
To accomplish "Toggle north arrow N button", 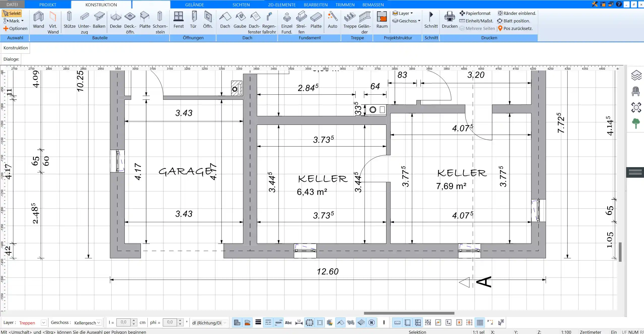I will pyautogui.click(x=372, y=322).
